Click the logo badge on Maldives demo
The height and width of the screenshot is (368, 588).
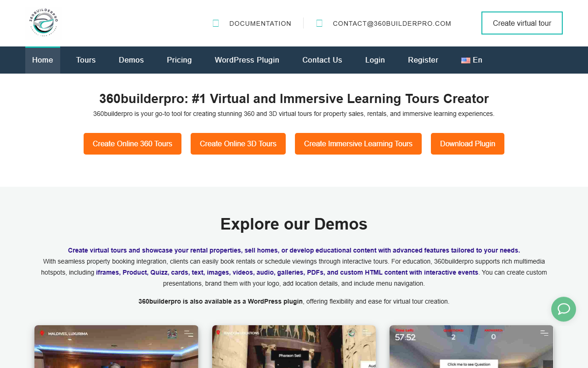coord(172,334)
